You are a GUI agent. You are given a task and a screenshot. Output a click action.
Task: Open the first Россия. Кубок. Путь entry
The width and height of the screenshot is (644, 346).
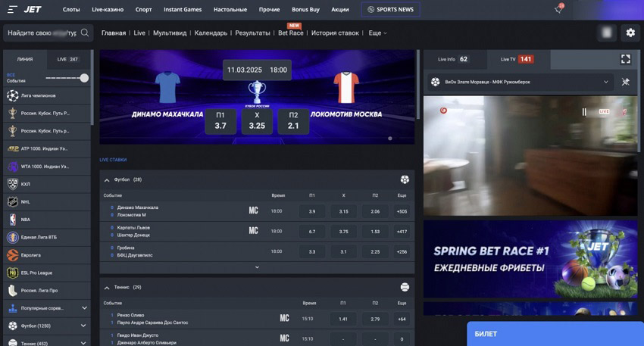coord(47,114)
